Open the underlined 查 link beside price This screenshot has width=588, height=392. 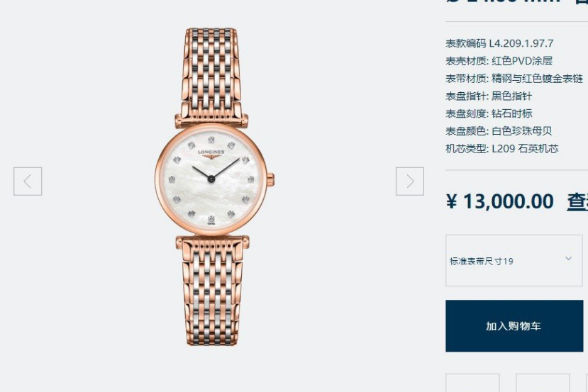(x=577, y=202)
